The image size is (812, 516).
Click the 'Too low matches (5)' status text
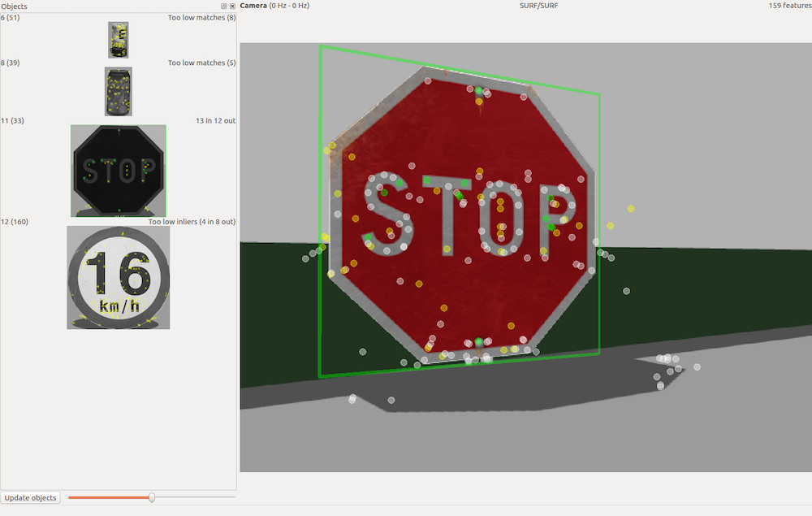coord(201,63)
